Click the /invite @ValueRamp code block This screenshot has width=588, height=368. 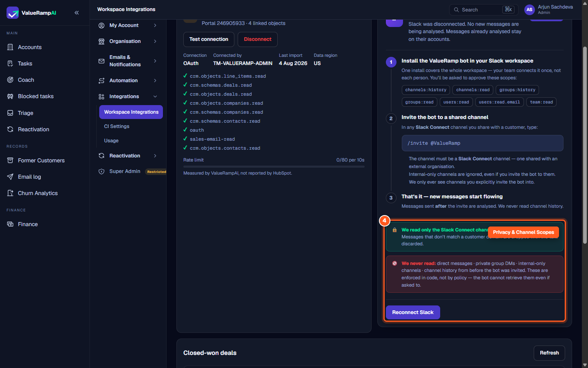point(483,143)
